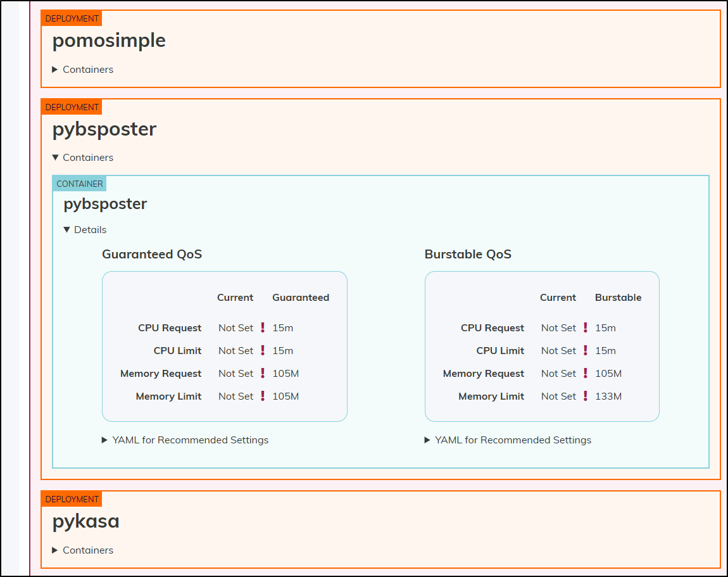Expand Guaranteed QoS YAML for Recommended Settings
The width and height of the screenshot is (728, 577).
coord(185,440)
